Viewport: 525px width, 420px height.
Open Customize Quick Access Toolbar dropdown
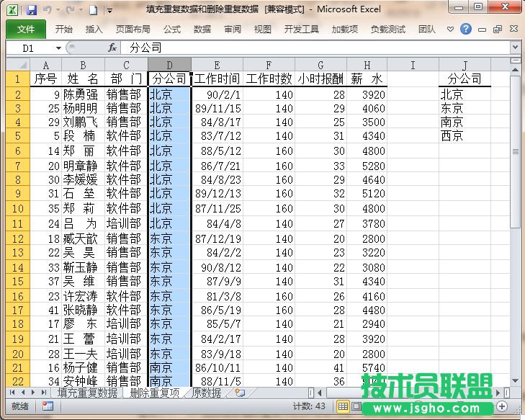(109, 10)
